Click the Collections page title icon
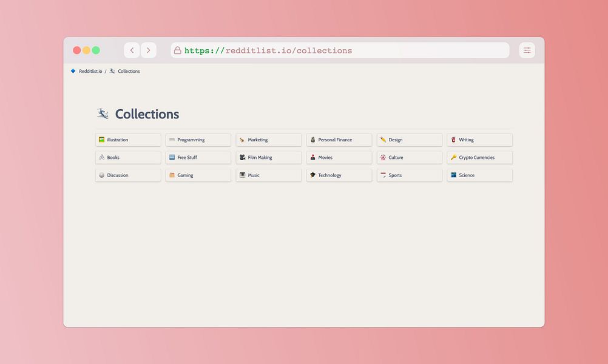 [103, 113]
